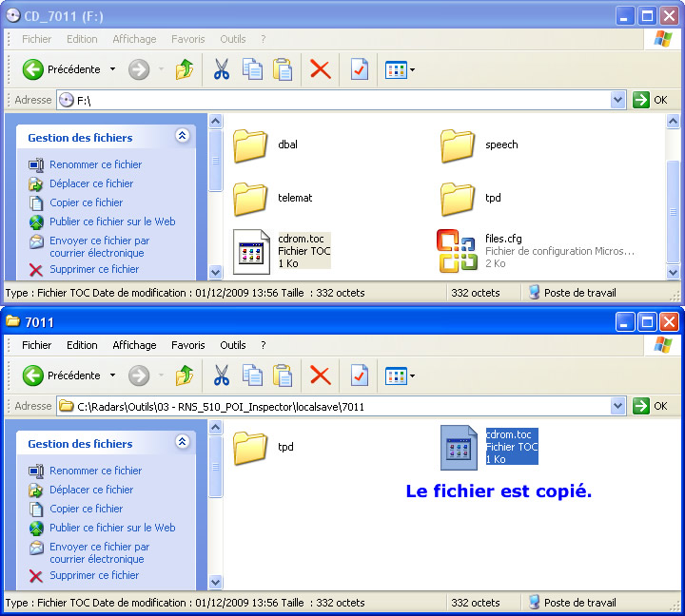Click the Copy icon in the 7011 window toolbar
This screenshot has height=616, width=685.
[x=252, y=375]
